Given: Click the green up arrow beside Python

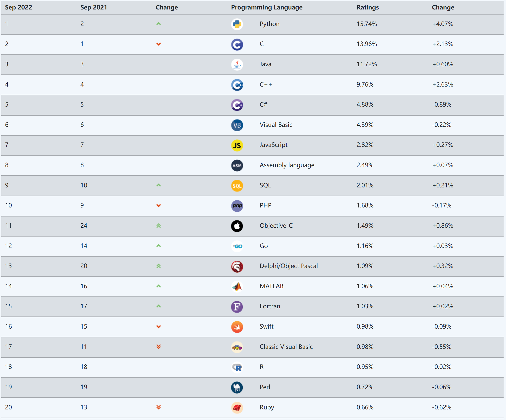Looking at the screenshot, I should point(159,24).
